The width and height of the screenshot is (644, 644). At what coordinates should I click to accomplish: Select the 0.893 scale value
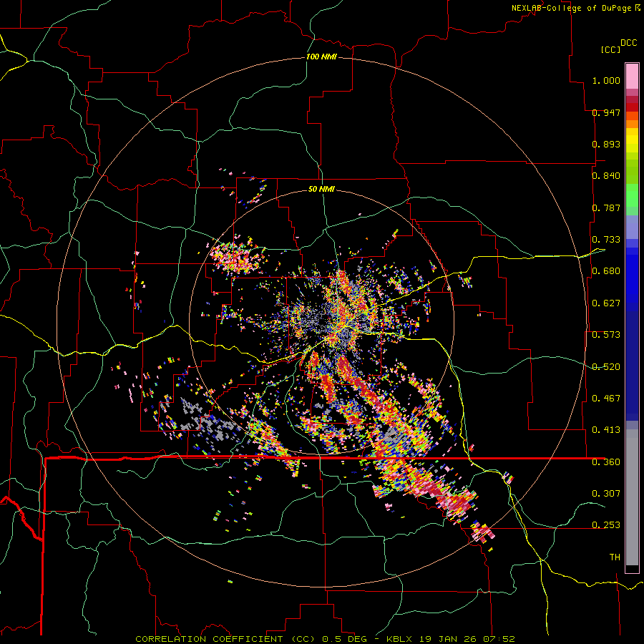point(606,144)
